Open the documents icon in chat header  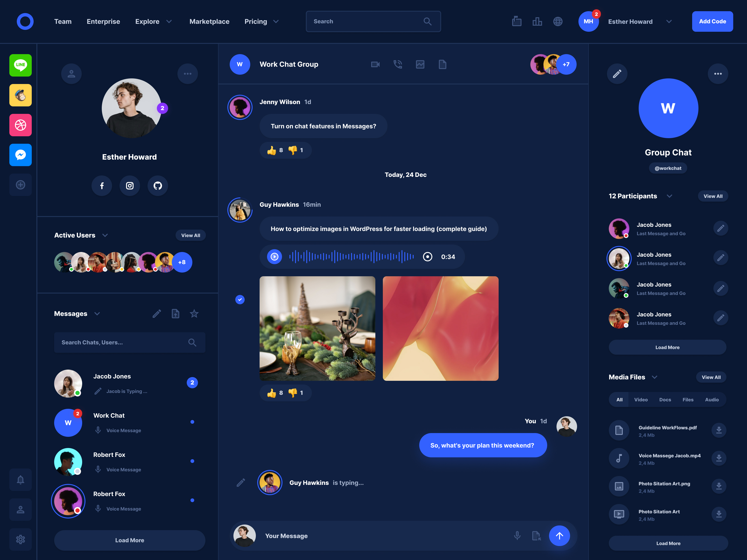[442, 64]
